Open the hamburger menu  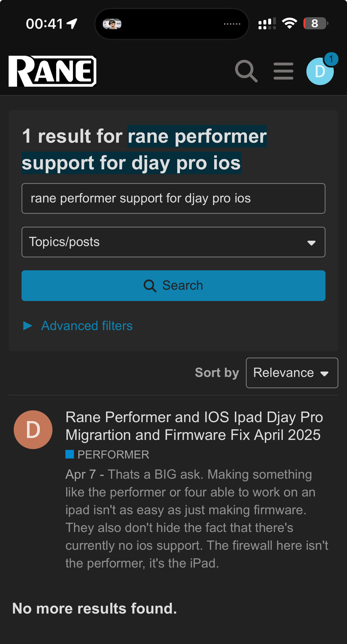point(283,71)
